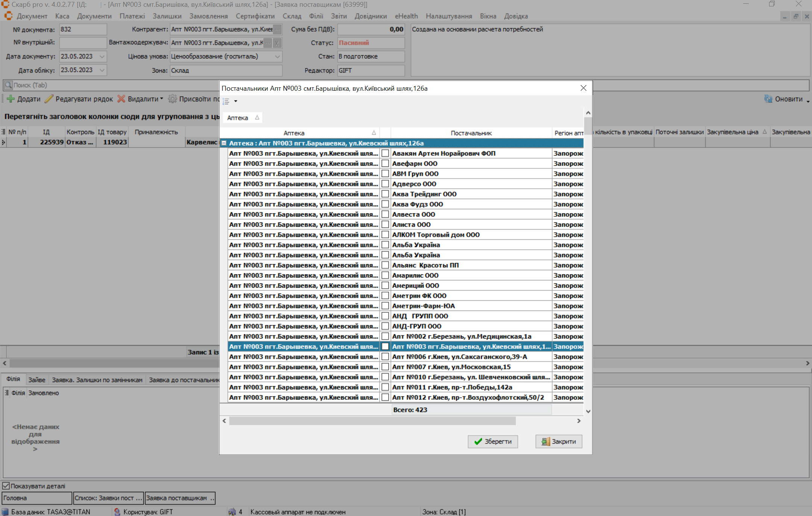Open the Залишки menu
The height and width of the screenshot is (516, 812).
[x=167, y=16]
